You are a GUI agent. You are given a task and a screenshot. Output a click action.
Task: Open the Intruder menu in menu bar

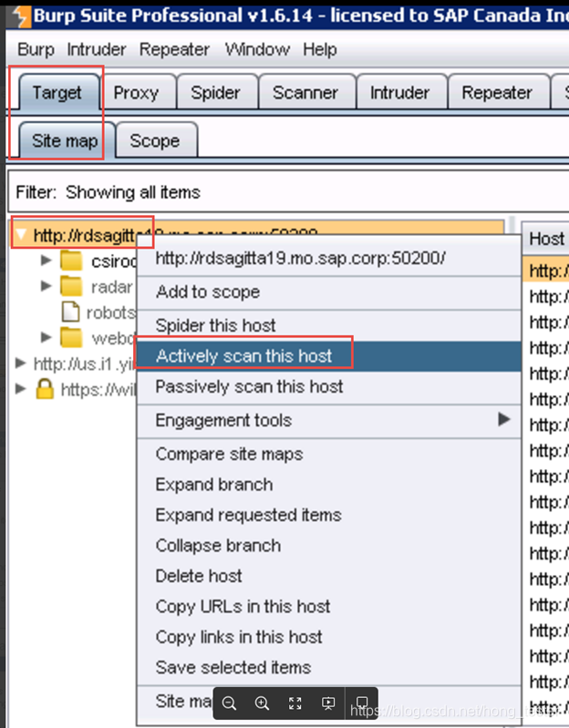point(96,49)
